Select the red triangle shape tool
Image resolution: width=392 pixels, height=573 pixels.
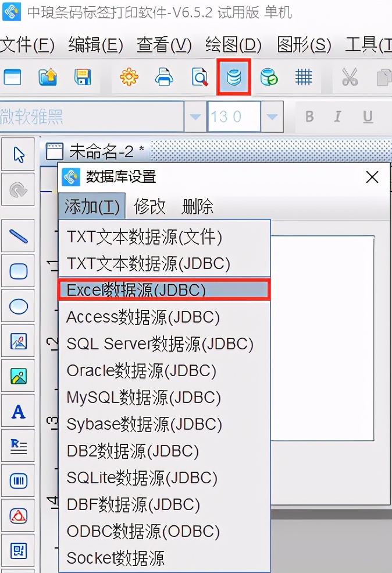pos(18,515)
